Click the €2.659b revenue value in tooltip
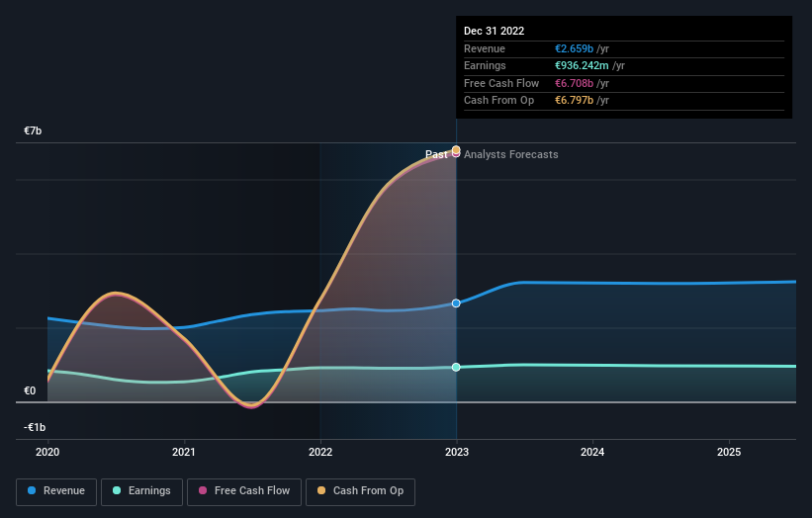This screenshot has height=518, width=812. coord(574,48)
